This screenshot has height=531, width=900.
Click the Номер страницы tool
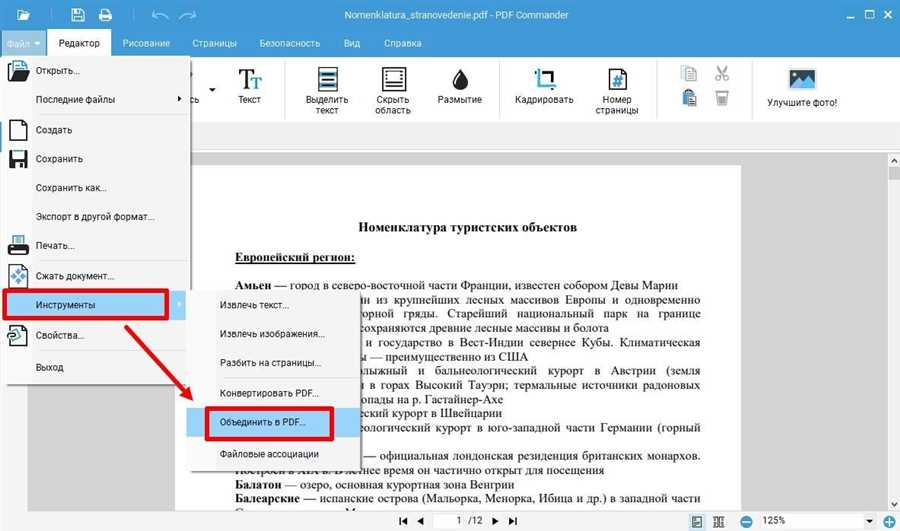[x=616, y=90]
